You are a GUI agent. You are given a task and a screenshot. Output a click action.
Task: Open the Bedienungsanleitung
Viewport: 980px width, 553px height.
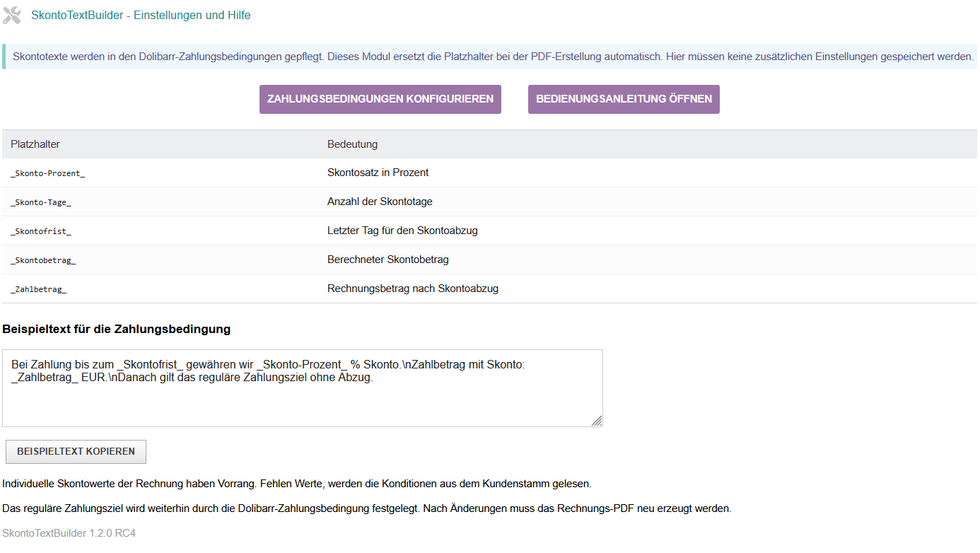(624, 99)
